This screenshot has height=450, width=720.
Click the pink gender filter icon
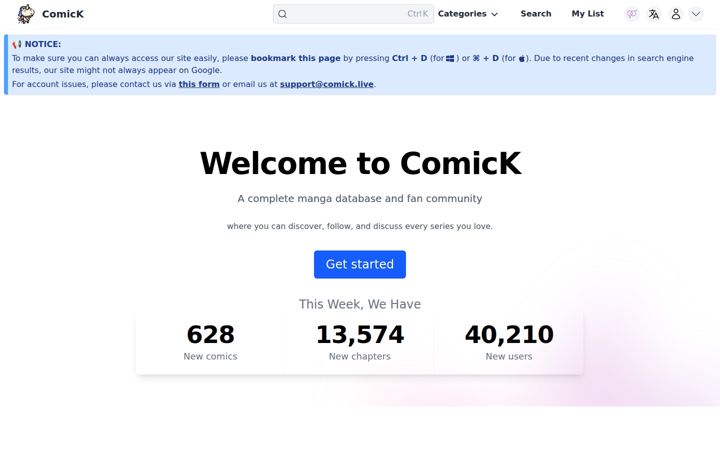pos(632,14)
